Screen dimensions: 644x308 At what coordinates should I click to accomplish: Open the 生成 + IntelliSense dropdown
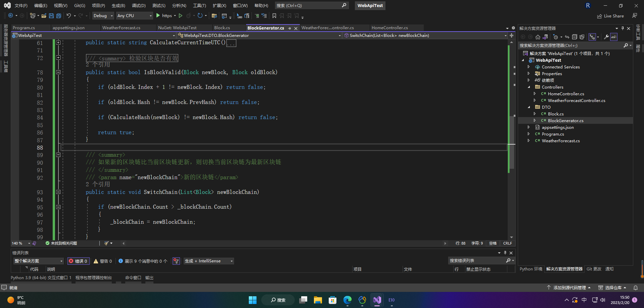click(209, 261)
